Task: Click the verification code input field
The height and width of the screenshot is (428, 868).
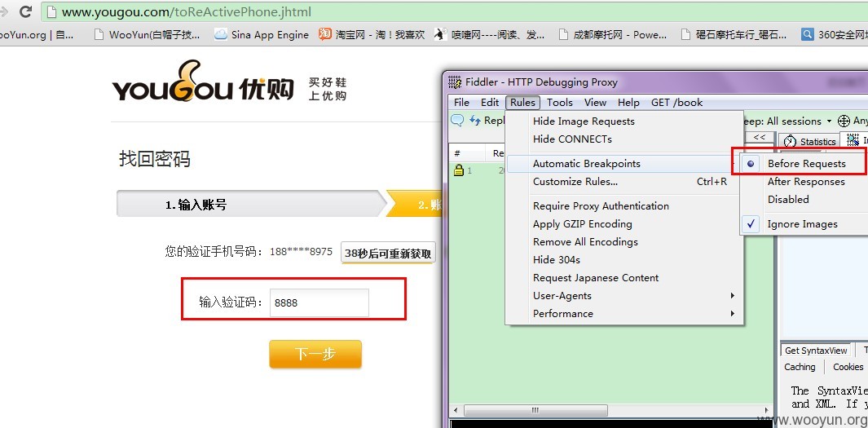Action: pyautogui.click(x=319, y=303)
